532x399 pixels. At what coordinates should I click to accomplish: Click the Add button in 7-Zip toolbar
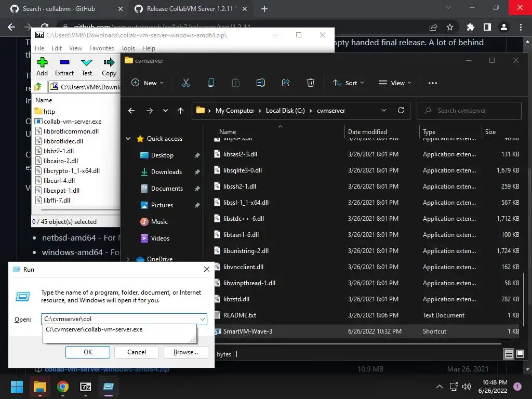point(42,66)
